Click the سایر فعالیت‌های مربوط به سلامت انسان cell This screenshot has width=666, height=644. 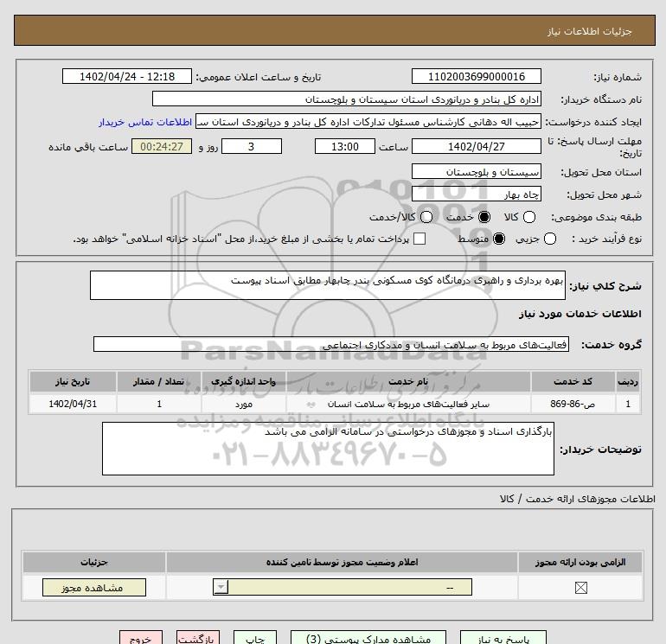pyautogui.click(x=408, y=404)
